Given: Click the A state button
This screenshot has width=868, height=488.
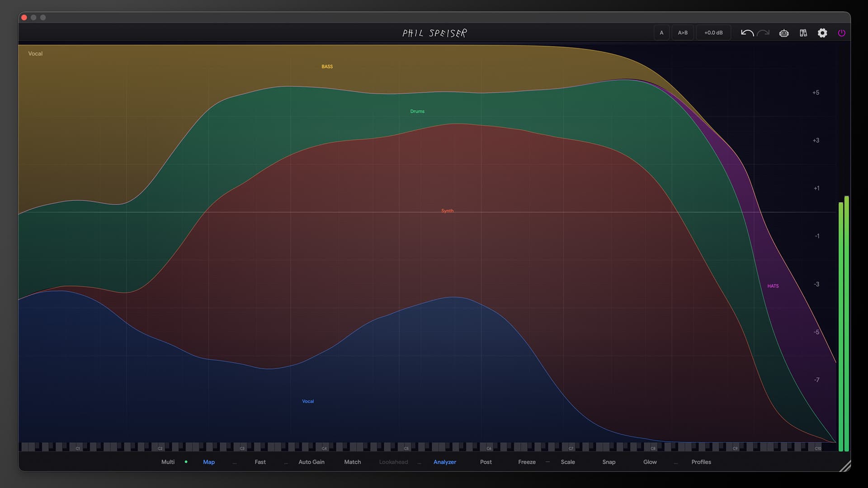Looking at the screenshot, I should (x=661, y=33).
